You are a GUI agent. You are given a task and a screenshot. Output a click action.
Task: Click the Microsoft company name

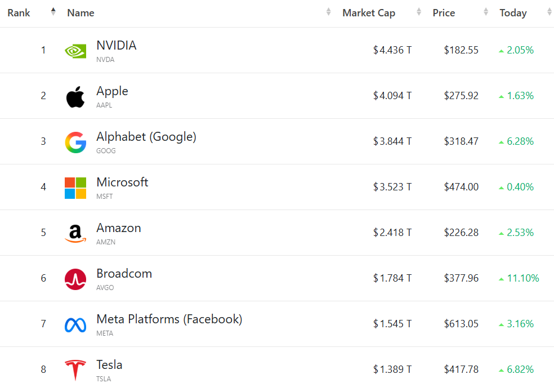coord(122,182)
